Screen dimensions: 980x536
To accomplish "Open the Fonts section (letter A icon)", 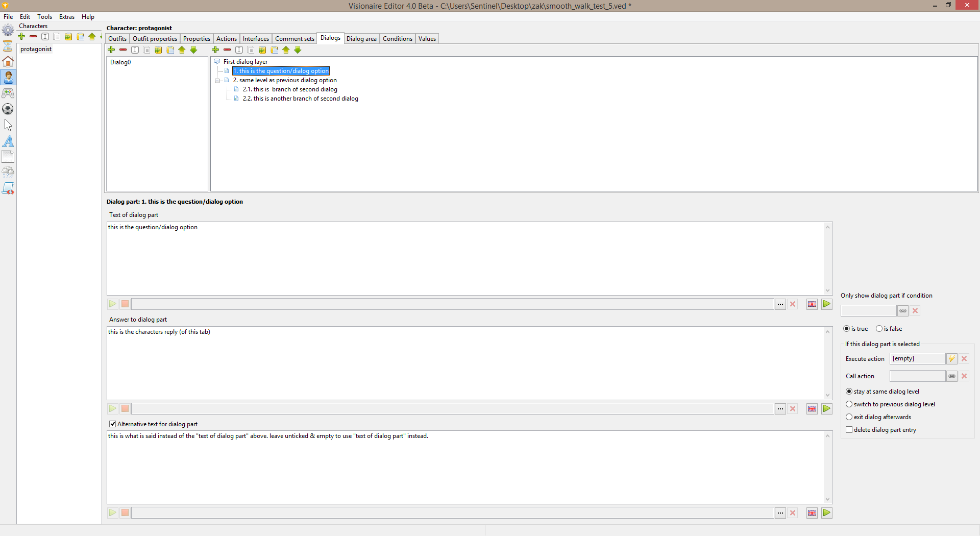I will pyautogui.click(x=8, y=141).
